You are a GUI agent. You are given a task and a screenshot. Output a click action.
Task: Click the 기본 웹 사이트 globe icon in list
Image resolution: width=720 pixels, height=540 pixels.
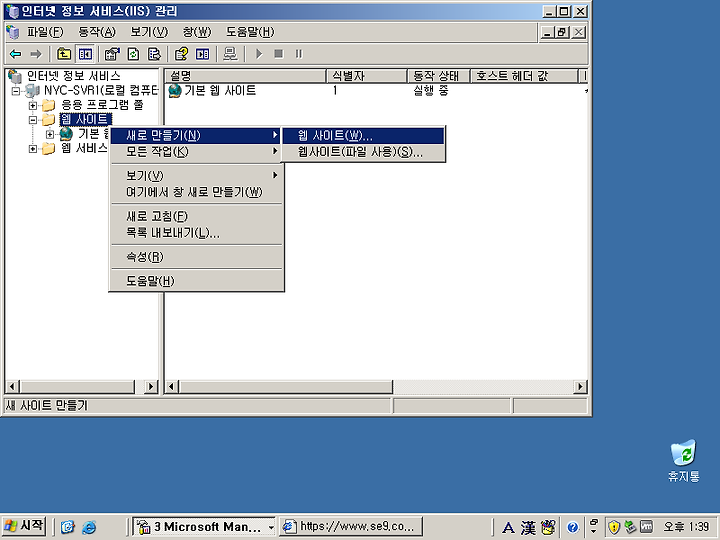(x=174, y=91)
